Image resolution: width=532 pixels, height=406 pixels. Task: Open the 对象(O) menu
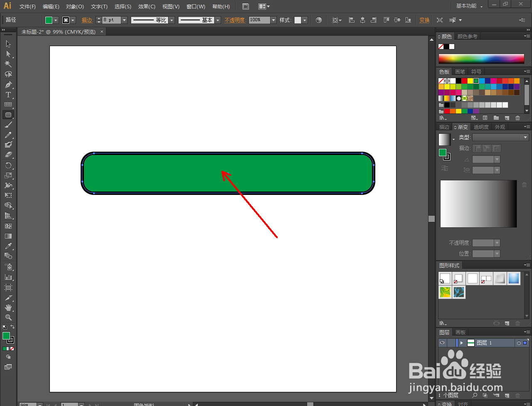pyautogui.click(x=75, y=7)
